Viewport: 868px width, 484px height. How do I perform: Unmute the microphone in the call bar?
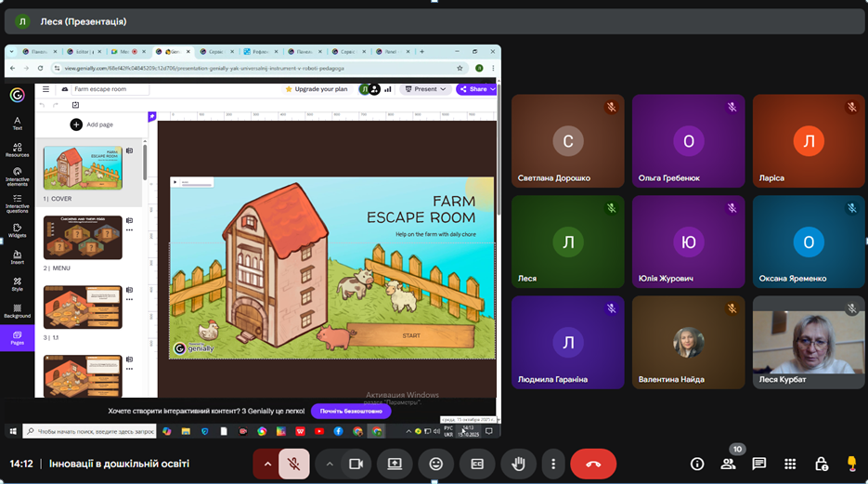click(293, 464)
